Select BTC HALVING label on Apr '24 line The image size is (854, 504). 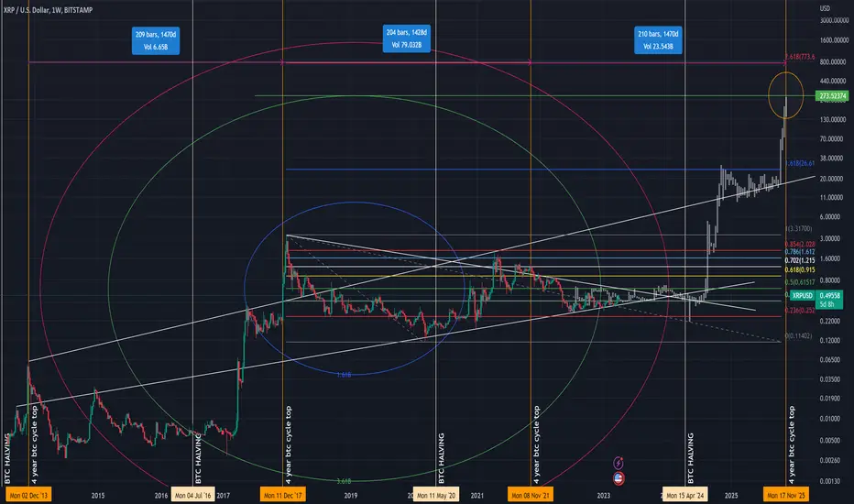pyautogui.click(x=690, y=458)
